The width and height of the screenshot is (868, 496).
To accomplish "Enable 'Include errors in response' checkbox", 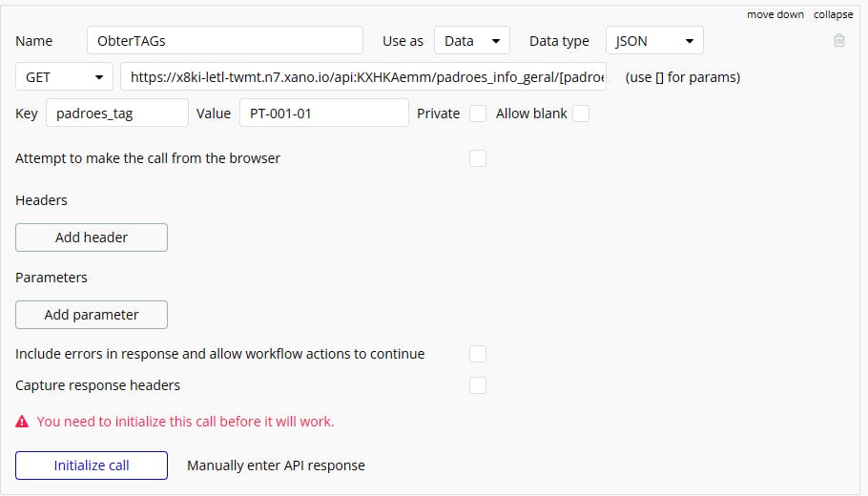I will point(478,354).
